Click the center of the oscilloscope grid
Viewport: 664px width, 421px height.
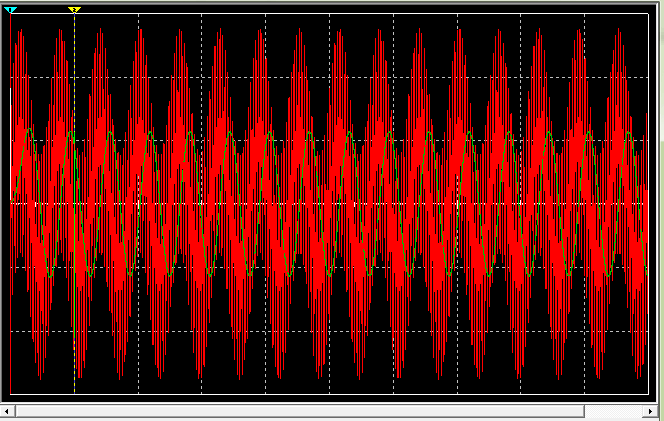pyautogui.click(x=329, y=204)
